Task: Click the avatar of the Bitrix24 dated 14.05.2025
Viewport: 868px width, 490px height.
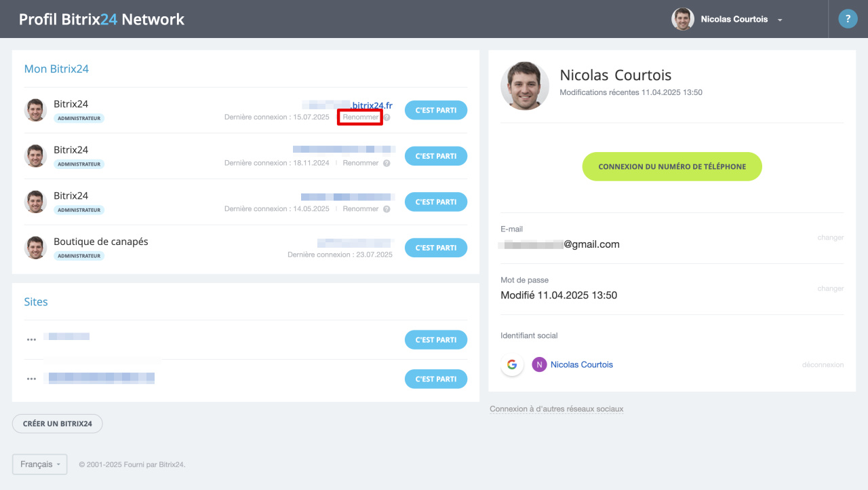Action: tap(35, 202)
